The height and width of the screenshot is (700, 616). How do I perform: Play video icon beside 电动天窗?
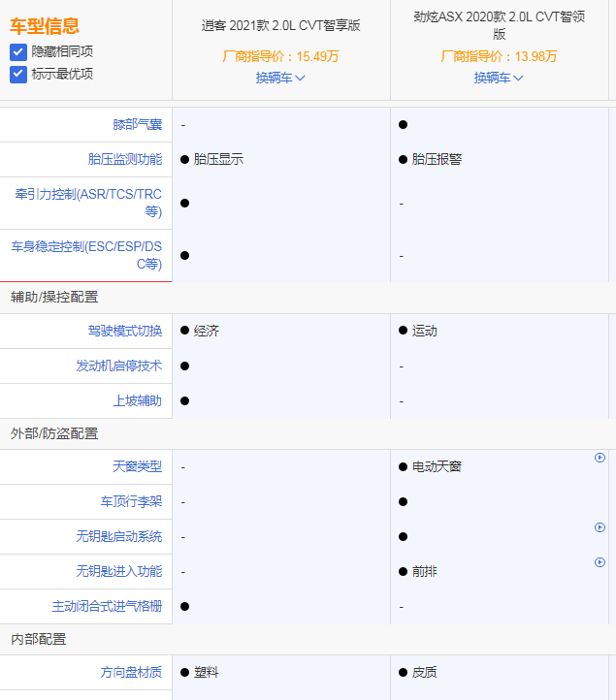tap(600, 458)
